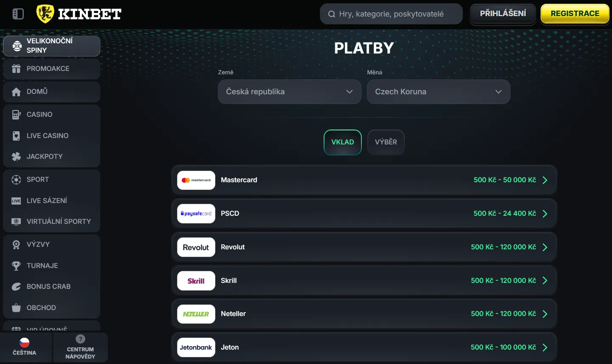Click the Bonus Crab icon
The width and height of the screenshot is (612, 364).
(15, 286)
